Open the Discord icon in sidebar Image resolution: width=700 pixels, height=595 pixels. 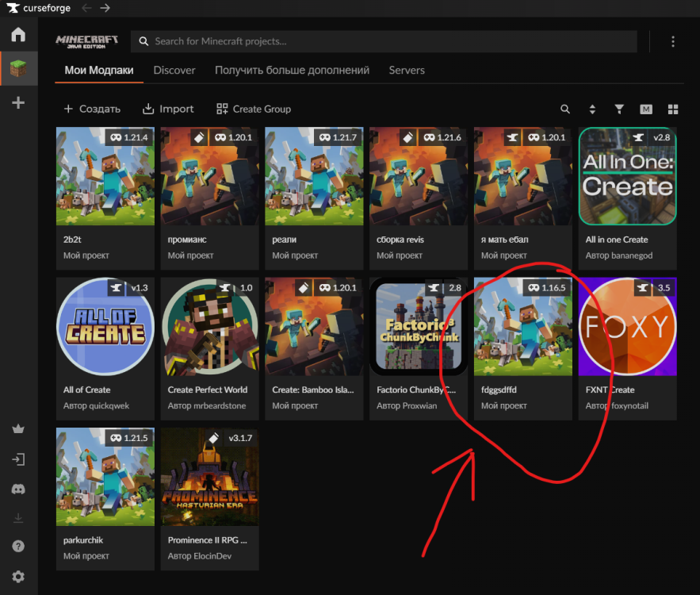pos(18,489)
